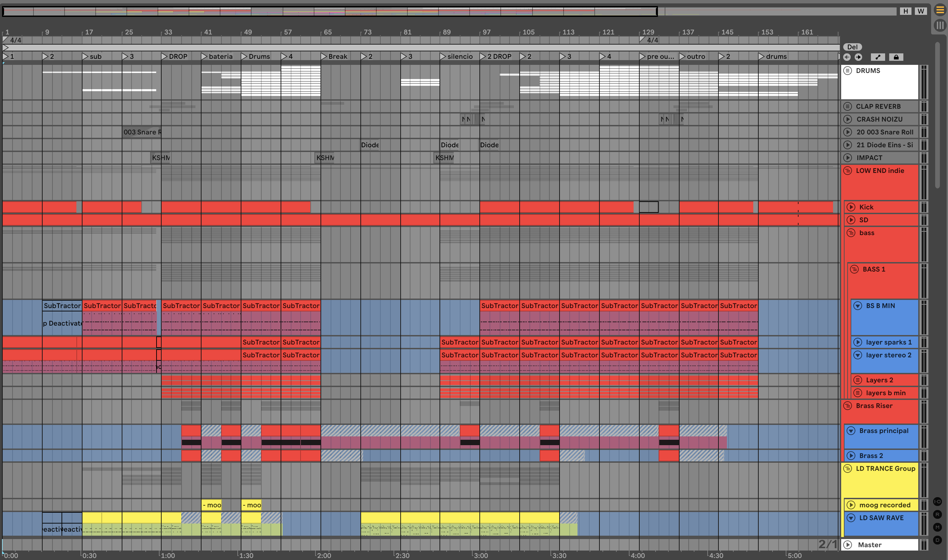Click the Lock Envelopes padlock icon
This screenshot has width=948, height=560.
(x=896, y=57)
